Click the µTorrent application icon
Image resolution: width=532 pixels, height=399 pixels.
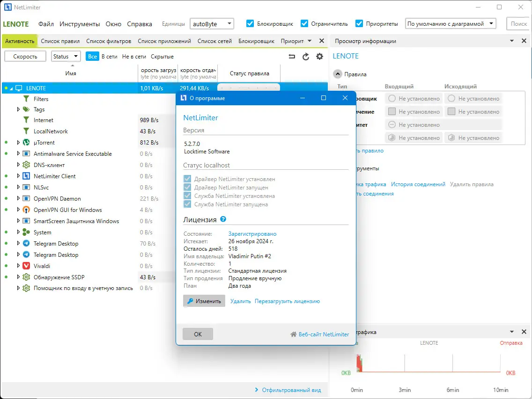click(26, 142)
